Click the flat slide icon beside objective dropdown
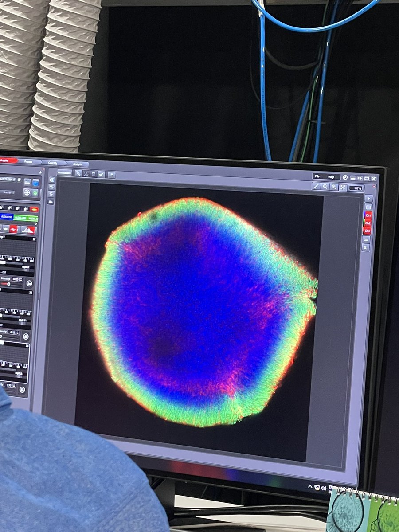 pos(27,182)
